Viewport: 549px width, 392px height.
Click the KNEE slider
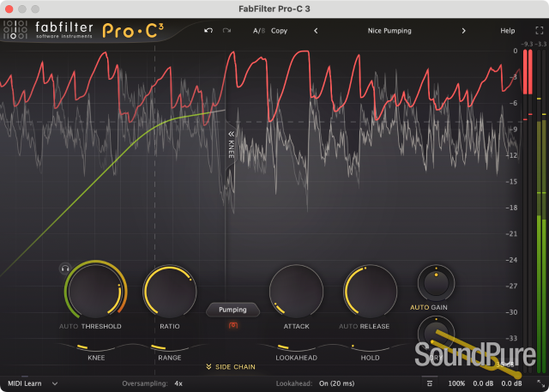point(96,347)
